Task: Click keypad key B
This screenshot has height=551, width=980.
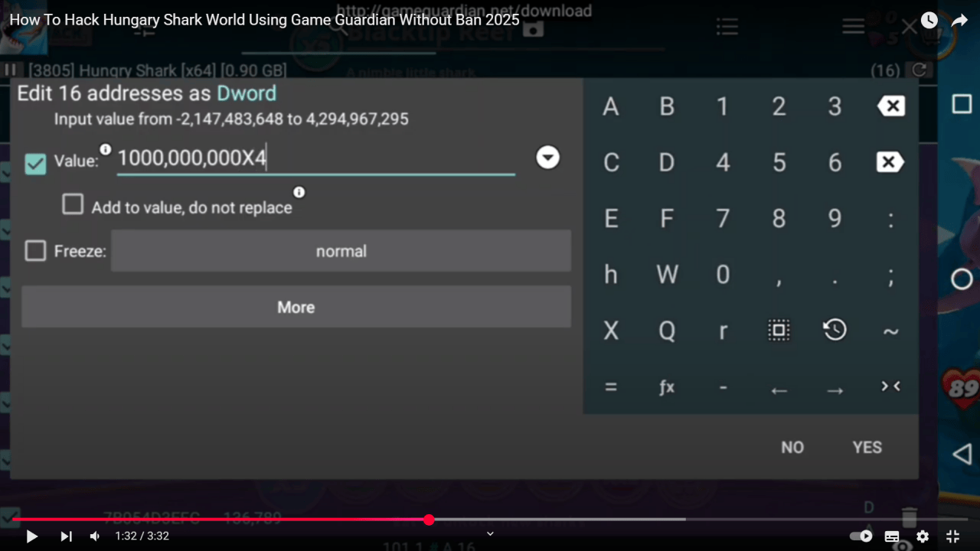Action: 667,106
